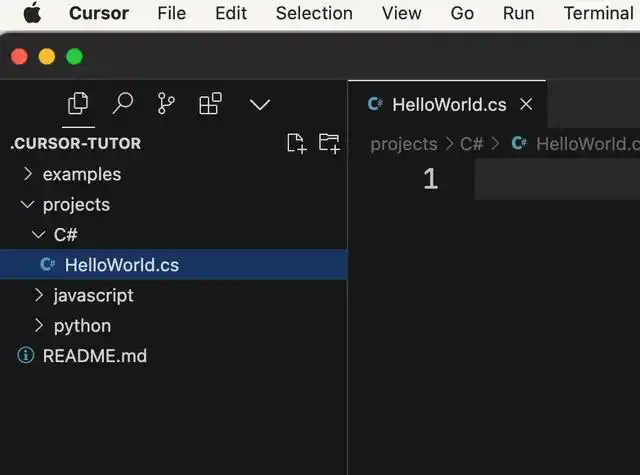Click line 1 in the editor
The width and height of the screenshot is (640, 475).
click(x=550, y=179)
